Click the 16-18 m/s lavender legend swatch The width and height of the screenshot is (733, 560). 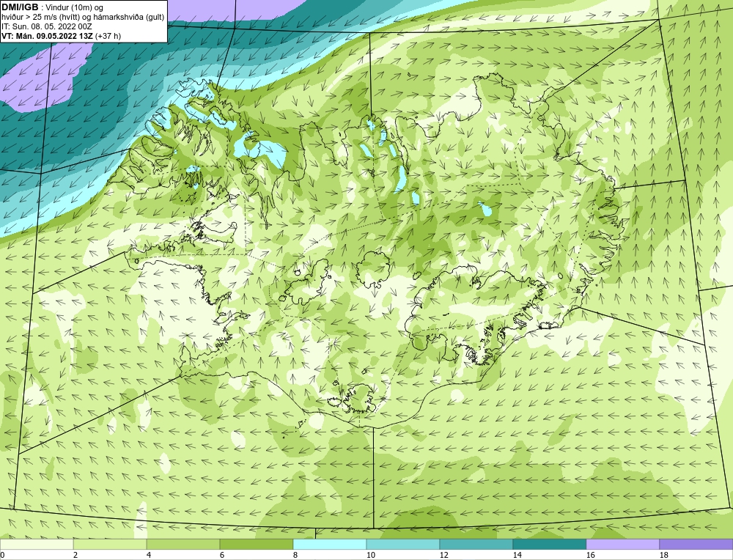(622, 544)
